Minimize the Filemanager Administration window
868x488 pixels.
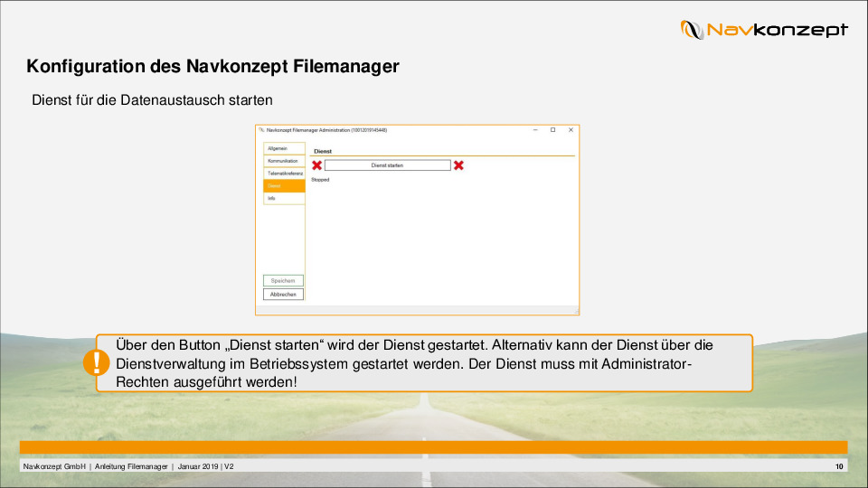point(533,130)
